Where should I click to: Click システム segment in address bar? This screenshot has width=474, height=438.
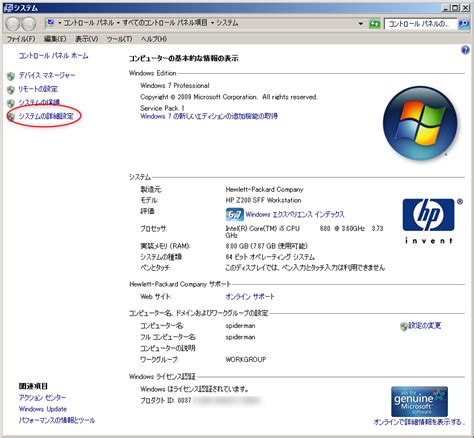point(227,23)
